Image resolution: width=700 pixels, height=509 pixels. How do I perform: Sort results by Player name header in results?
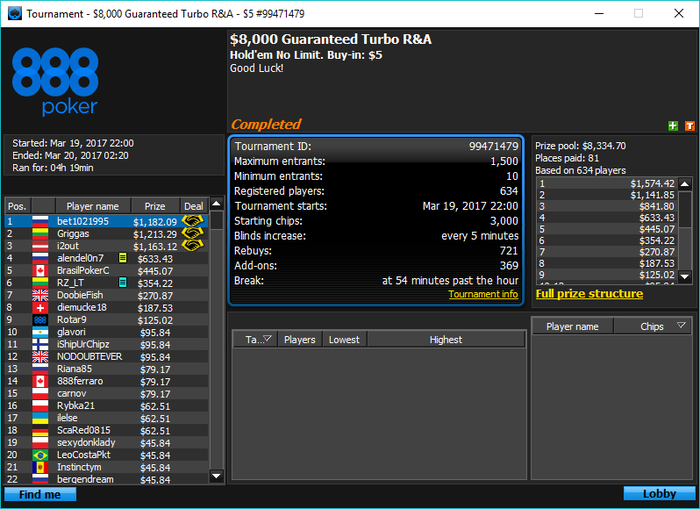92,206
